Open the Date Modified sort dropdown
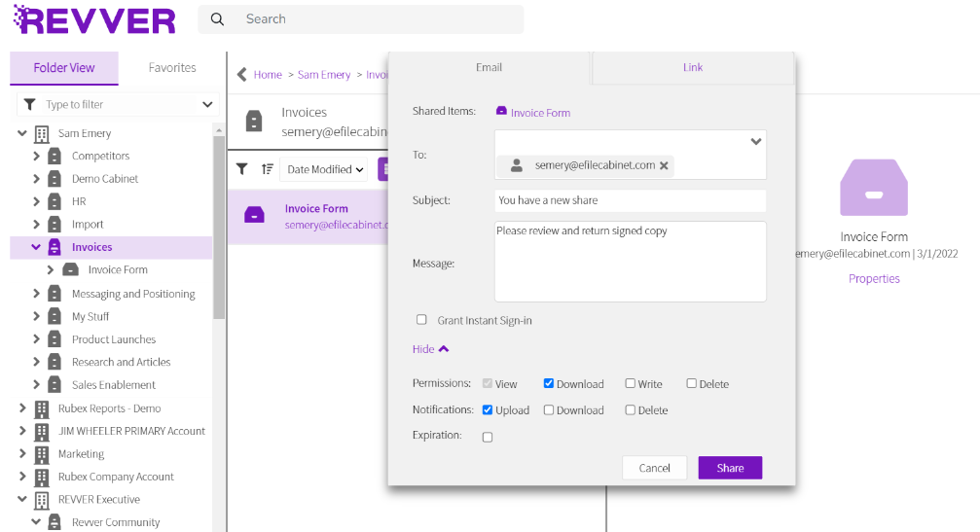Screen dimensions: 980x532 click(x=325, y=169)
